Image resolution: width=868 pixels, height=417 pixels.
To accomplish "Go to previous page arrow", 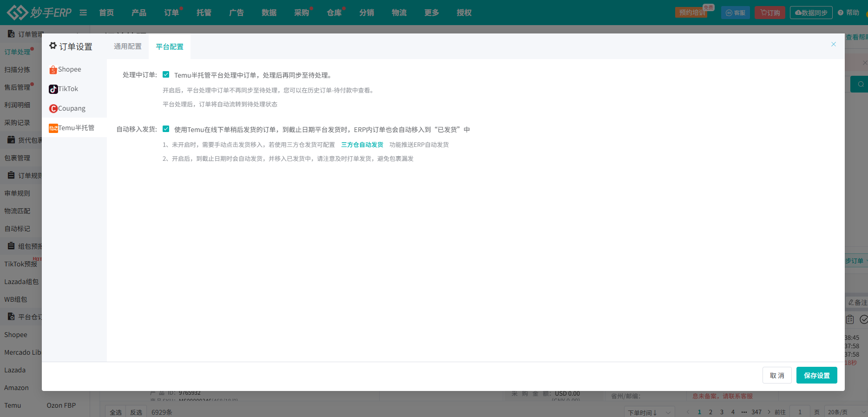I will [x=688, y=412].
